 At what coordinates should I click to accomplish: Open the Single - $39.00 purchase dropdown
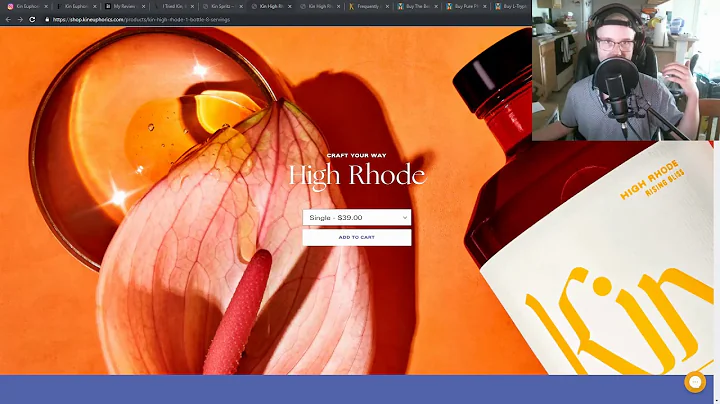click(357, 218)
